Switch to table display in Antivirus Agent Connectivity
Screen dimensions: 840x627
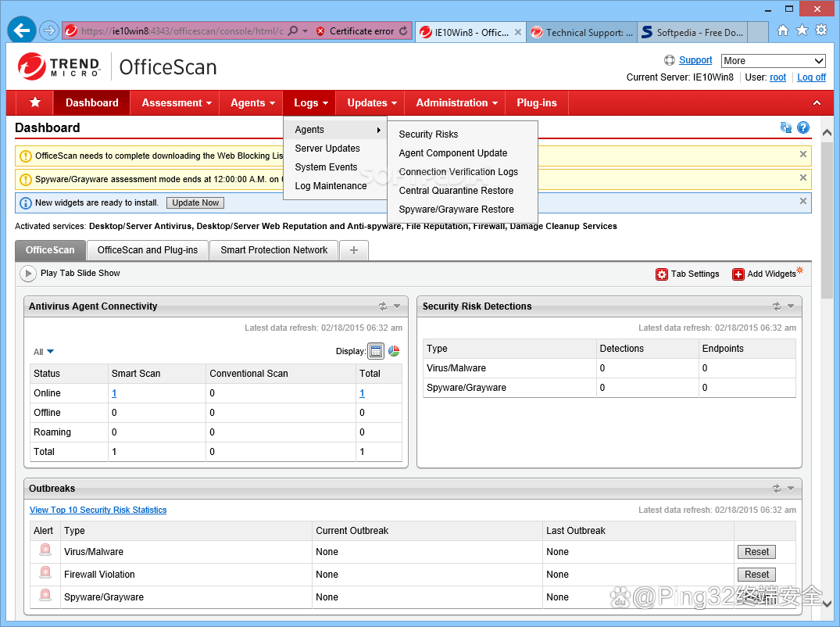(x=376, y=351)
